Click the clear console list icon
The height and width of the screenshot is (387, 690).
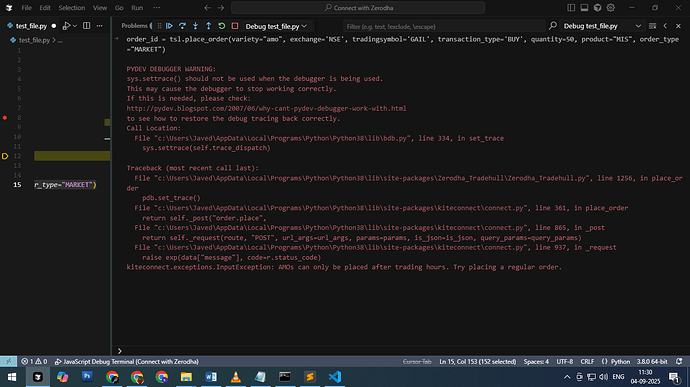pos(653,26)
